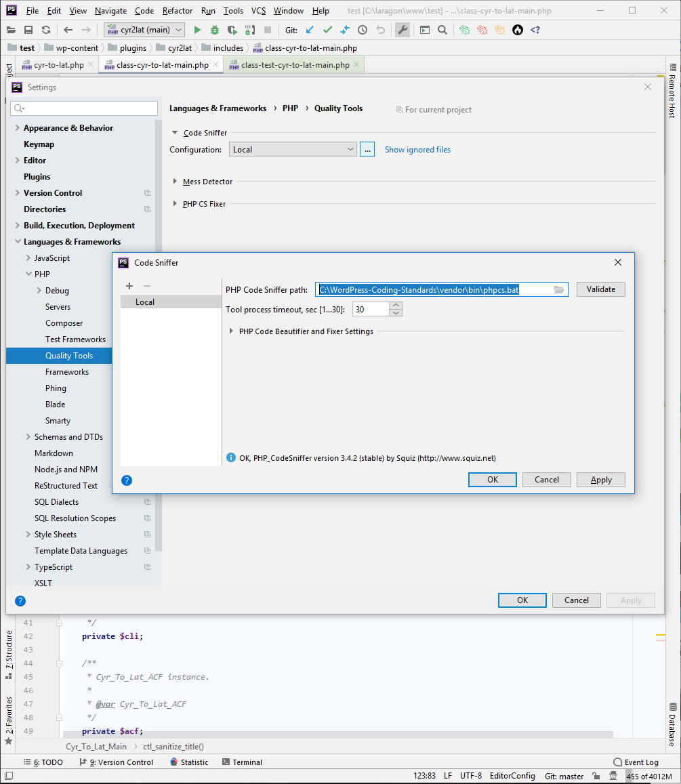Click the Git compare branches icon
This screenshot has height=784, width=681.
point(345,30)
